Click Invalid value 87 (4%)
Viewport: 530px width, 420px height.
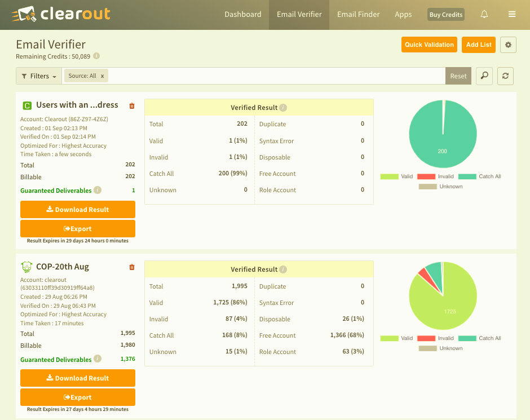[236, 319]
